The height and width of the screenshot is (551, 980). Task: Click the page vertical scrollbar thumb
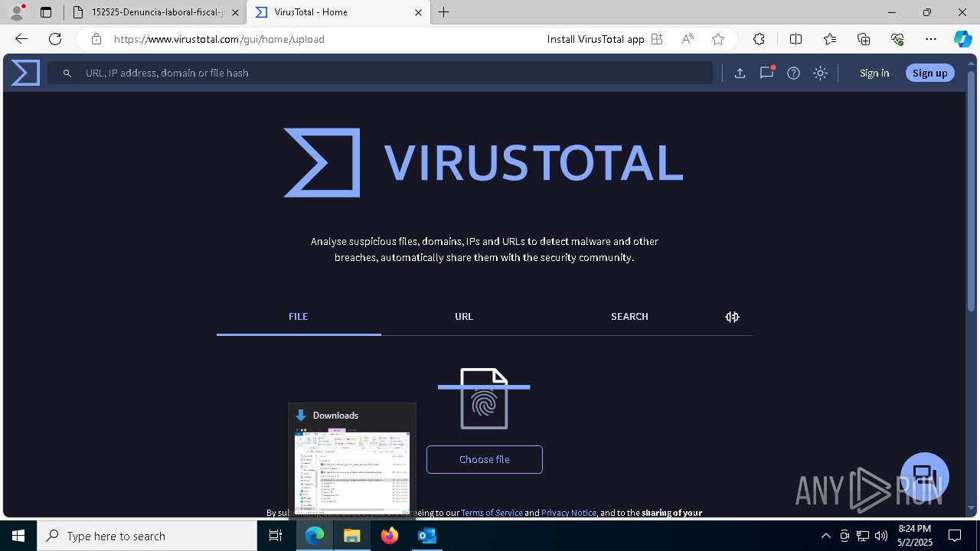(972, 190)
